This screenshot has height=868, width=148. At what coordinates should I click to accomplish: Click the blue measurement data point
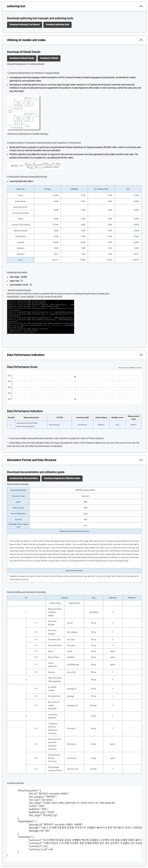pyautogui.click(x=75, y=377)
